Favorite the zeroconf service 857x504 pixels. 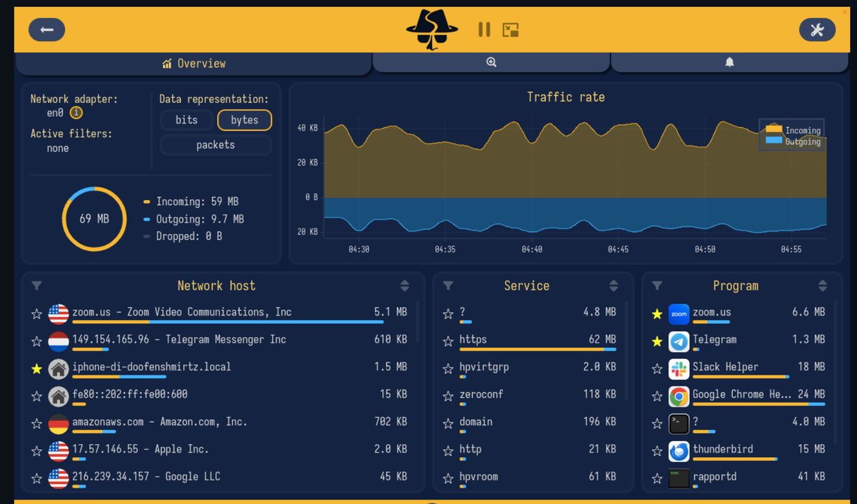[x=448, y=396]
